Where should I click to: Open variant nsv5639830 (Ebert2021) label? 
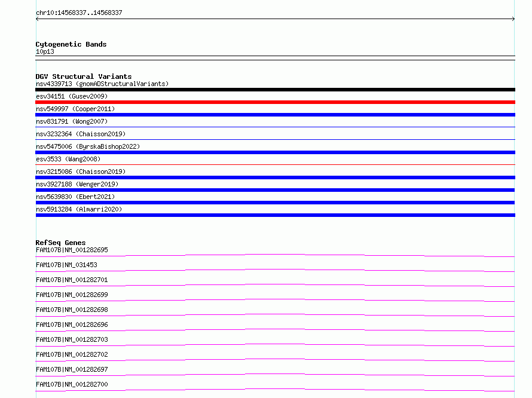tap(75, 197)
